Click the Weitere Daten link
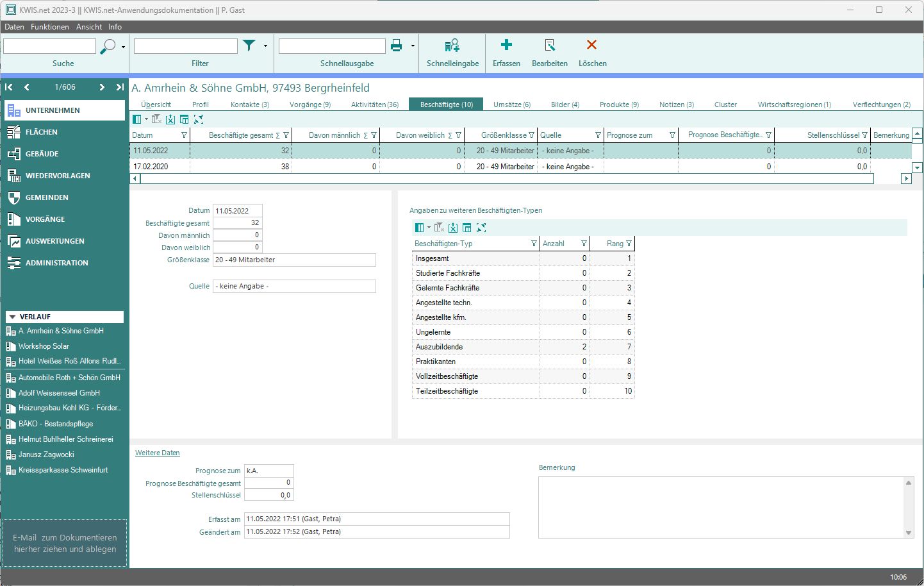This screenshot has height=586, width=924. [158, 453]
